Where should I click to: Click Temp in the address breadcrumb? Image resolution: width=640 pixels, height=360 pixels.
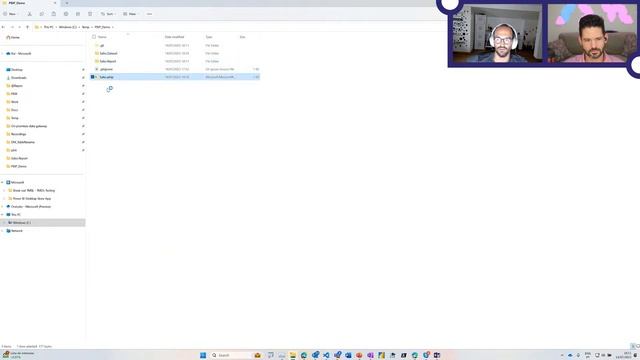tap(85, 27)
